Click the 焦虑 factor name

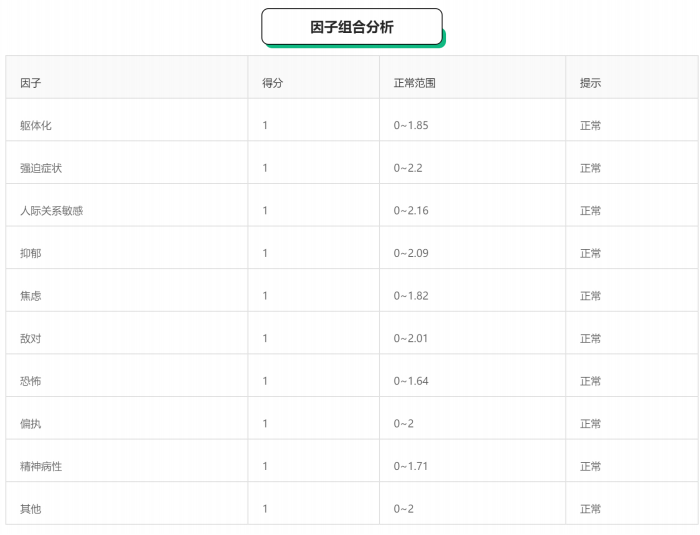point(30,296)
